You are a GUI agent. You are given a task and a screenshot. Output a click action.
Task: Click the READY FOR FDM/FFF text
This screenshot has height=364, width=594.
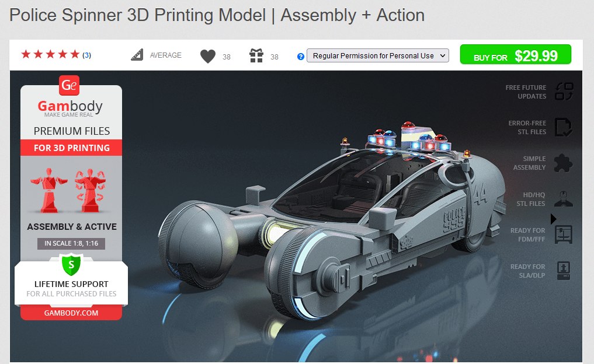pyautogui.click(x=527, y=235)
